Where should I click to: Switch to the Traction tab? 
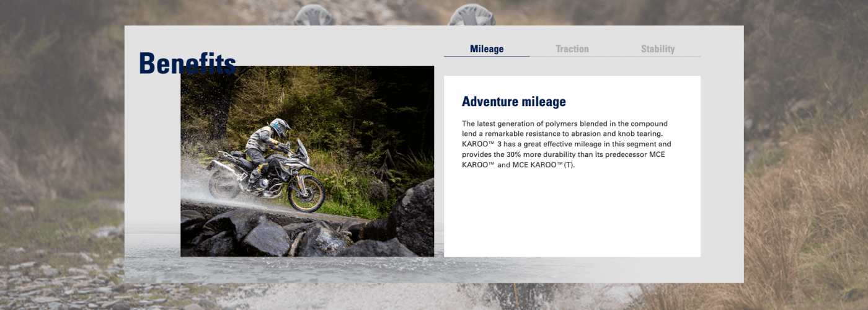click(x=572, y=49)
